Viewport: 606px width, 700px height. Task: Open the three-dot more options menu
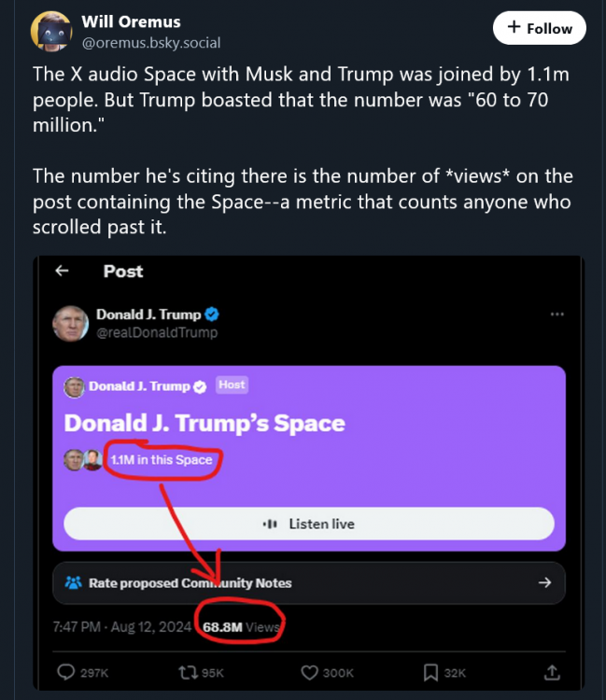tap(557, 315)
